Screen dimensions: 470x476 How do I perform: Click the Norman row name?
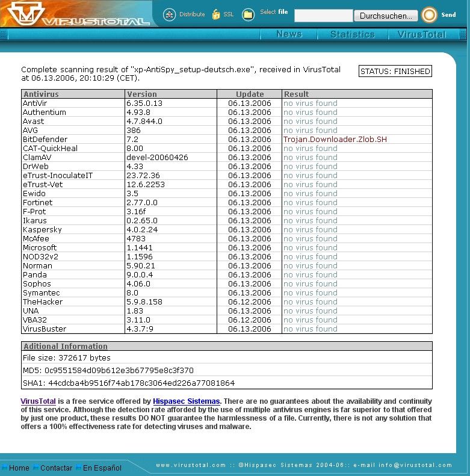(37, 266)
